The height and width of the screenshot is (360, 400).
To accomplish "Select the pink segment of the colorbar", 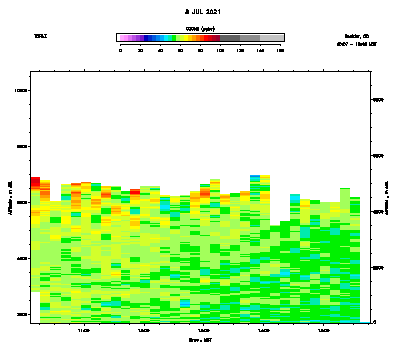I will pyautogui.click(x=122, y=38).
